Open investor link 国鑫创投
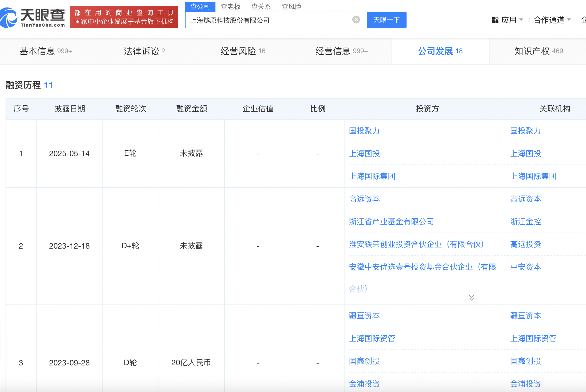 pyautogui.click(x=364, y=361)
